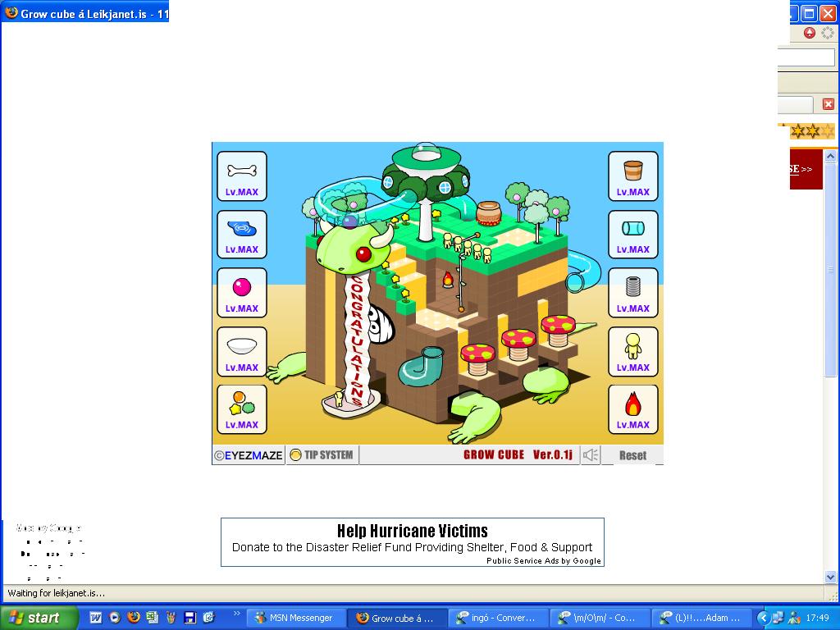Open the Windows start menu
The width and height of the screenshot is (840, 630).
pyautogui.click(x=39, y=618)
